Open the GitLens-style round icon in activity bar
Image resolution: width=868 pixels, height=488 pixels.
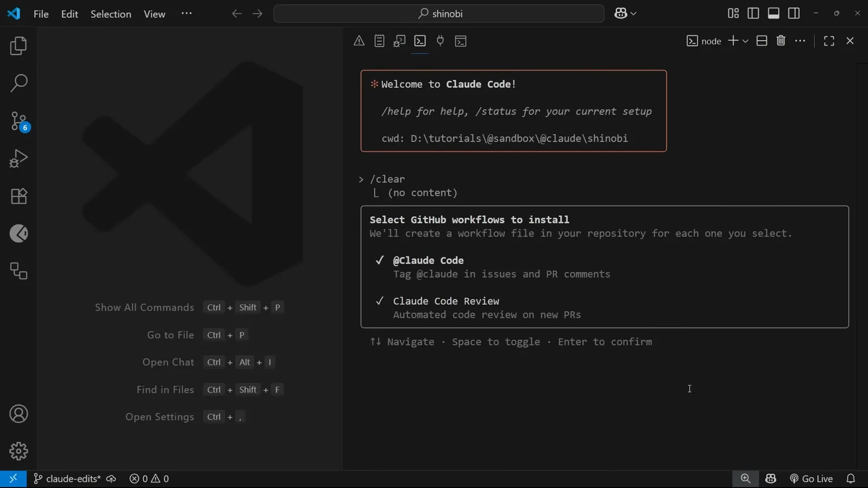tap(18, 234)
